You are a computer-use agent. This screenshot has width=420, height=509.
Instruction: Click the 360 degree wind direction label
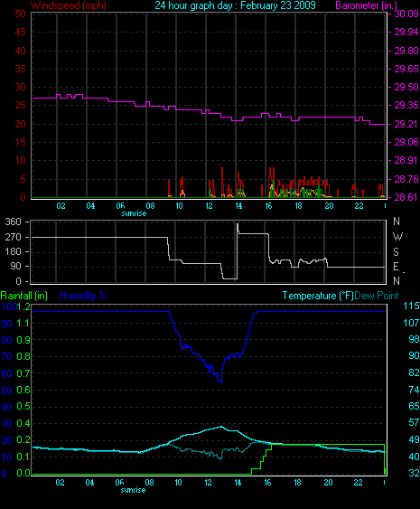coord(13,222)
